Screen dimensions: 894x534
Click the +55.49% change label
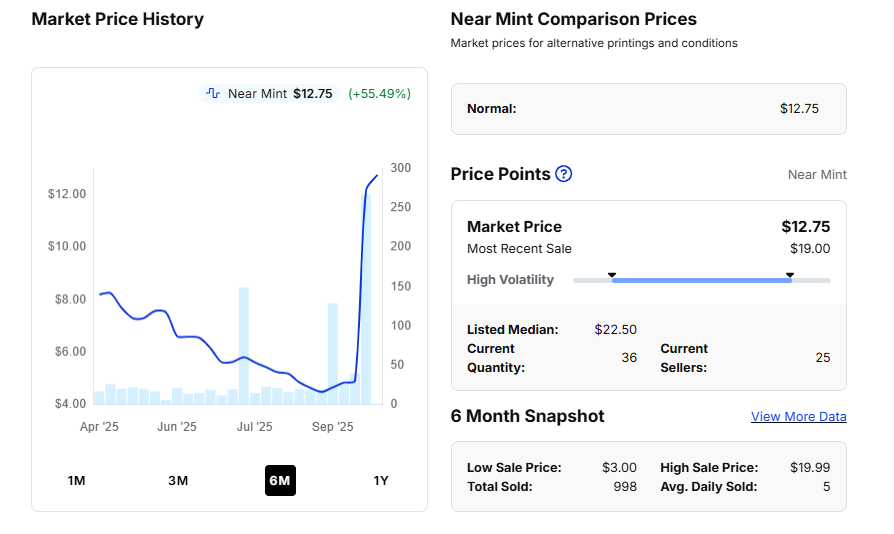click(379, 93)
